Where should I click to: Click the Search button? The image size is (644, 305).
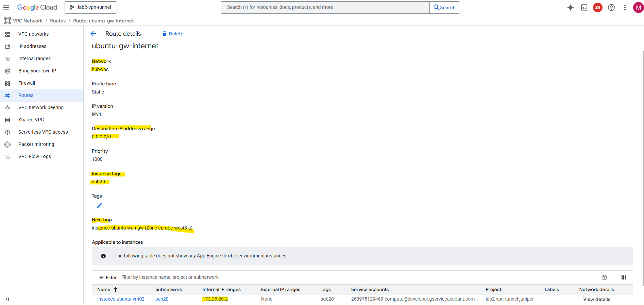[445, 7]
